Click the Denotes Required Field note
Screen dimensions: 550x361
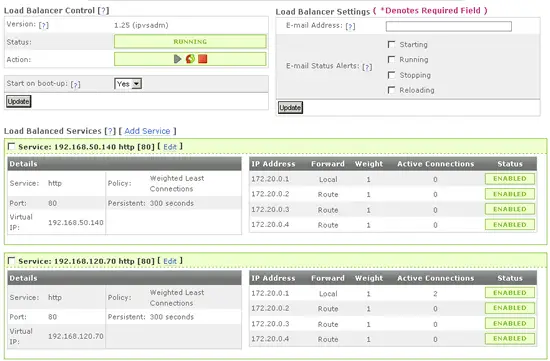(430, 11)
